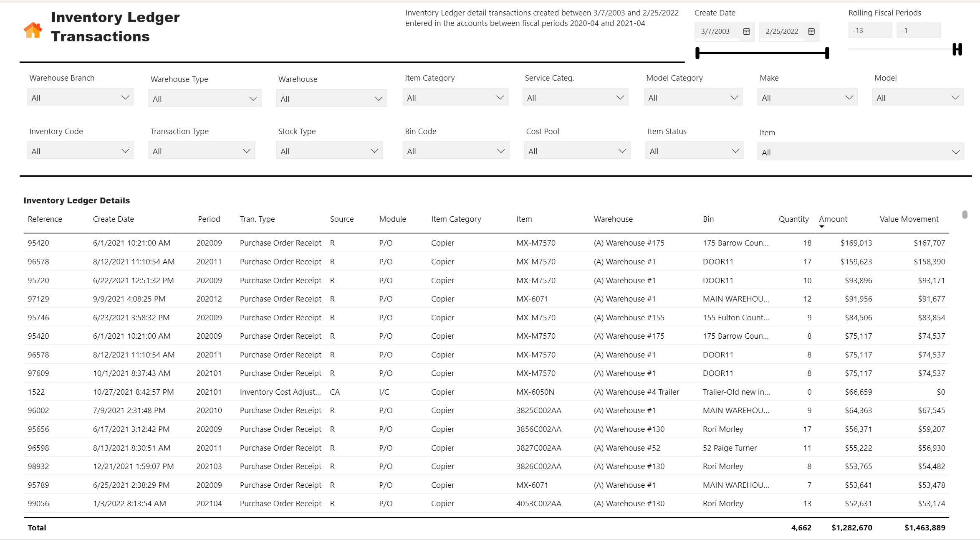Open the Model Category dropdown

693,97
